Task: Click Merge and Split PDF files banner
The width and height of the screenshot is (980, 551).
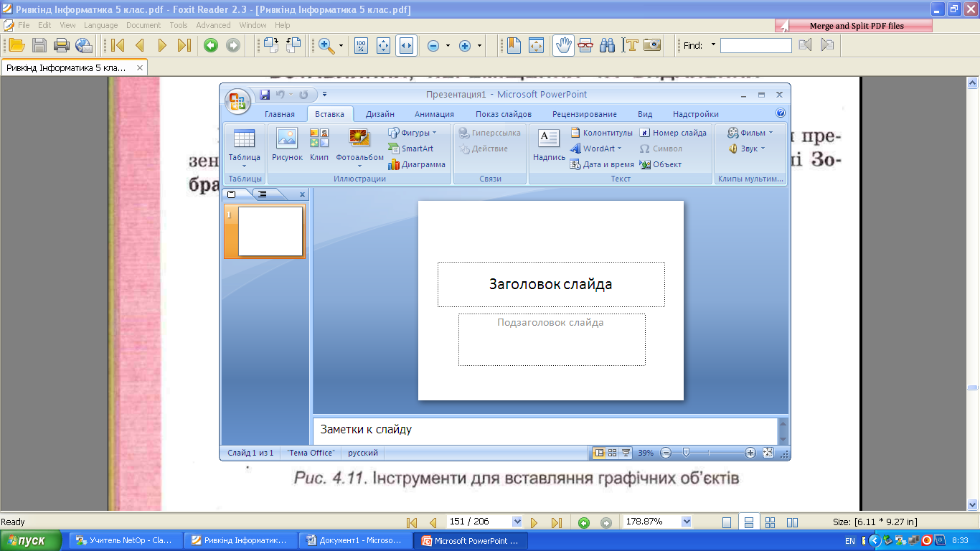Action: tap(854, 26)
